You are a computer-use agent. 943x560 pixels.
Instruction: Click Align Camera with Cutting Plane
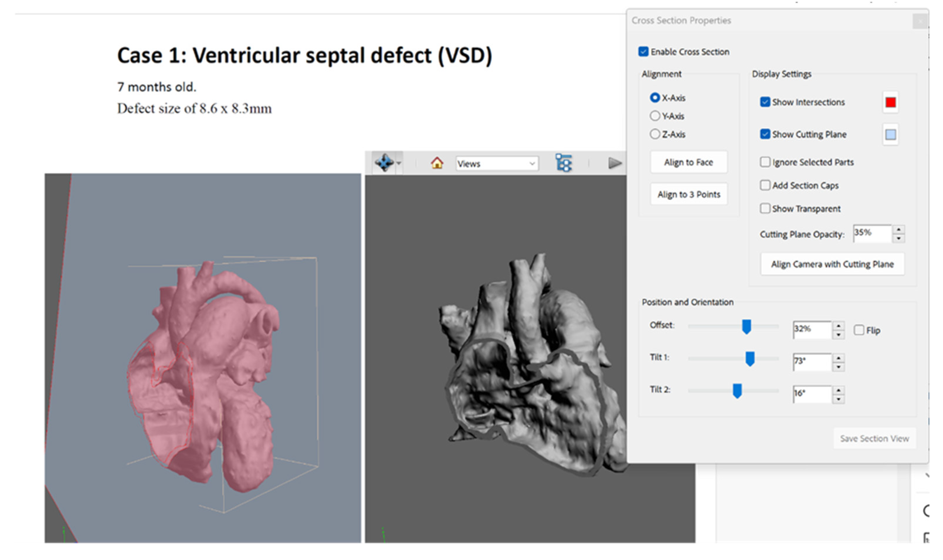tap(832, 264)
